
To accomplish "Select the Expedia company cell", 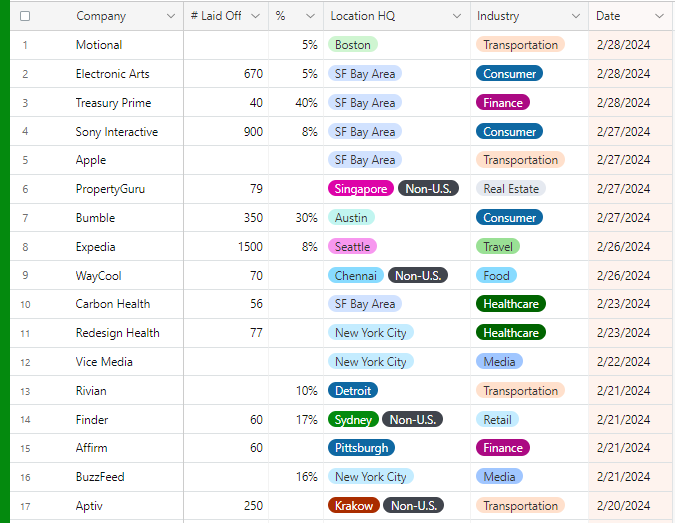I will pyautogui.click(x=97, y=247).
